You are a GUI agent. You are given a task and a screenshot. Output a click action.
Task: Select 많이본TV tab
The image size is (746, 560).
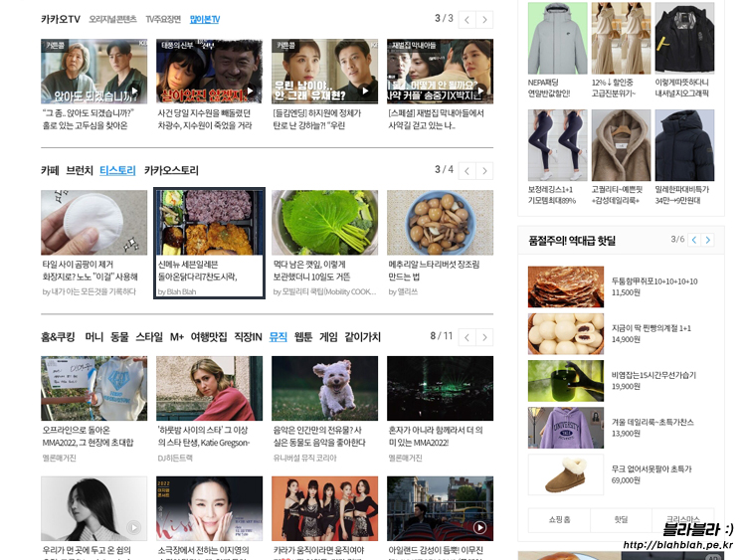coord(205,19)
